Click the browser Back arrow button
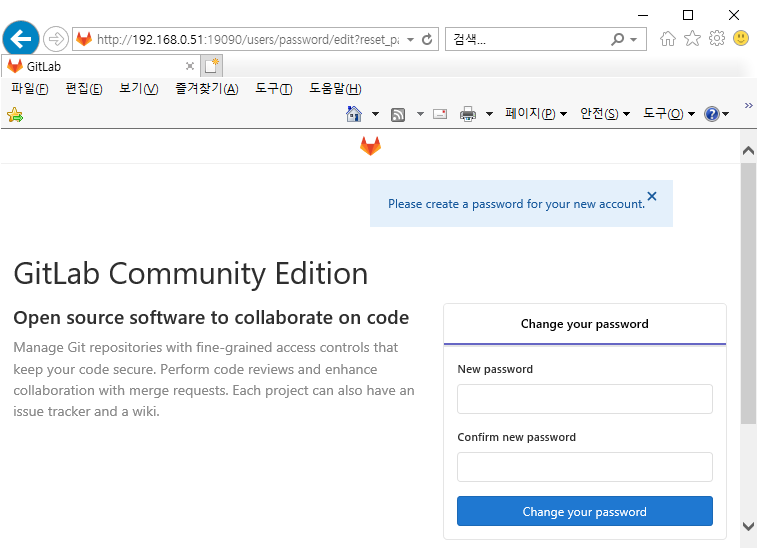This screenshot has width=758, height=549. pyautogui.click(x=21, y=39)
